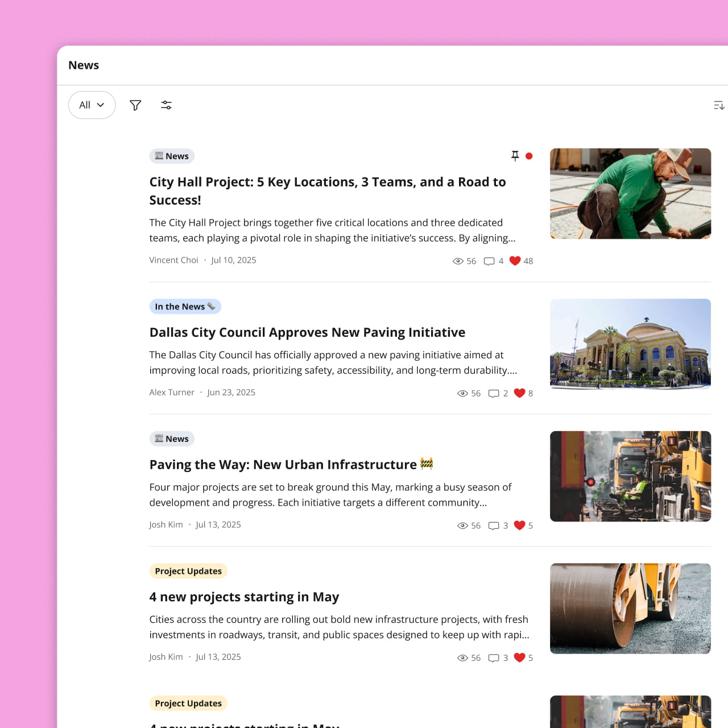This screenshot has height=728, width=728.
Task: Click the In the News tag
Action: (185, 306)
